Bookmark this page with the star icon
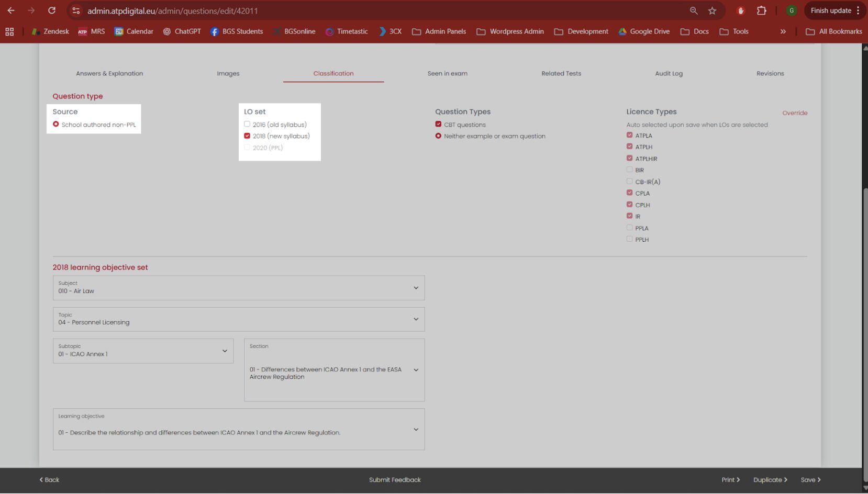The height and width of the screenshot is (494, 868). (712, 10)
